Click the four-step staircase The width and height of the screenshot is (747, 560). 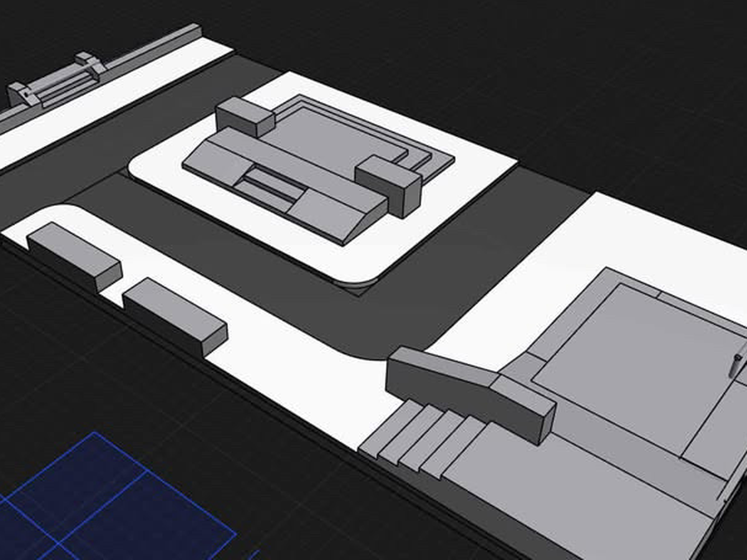[423, 439]
